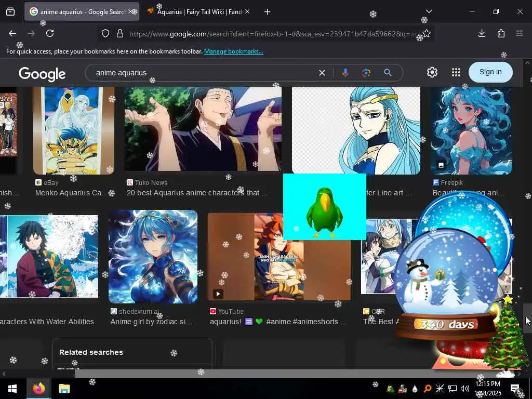Open eBay source label link
Screen dimensions: 532x399
(x=47, y=182)
